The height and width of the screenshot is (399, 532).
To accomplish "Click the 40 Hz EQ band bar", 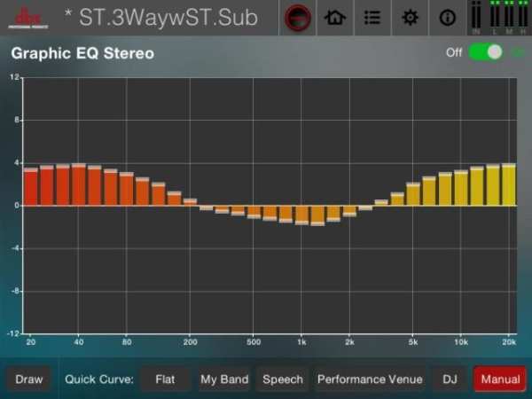I will click(x=78, y=185).
